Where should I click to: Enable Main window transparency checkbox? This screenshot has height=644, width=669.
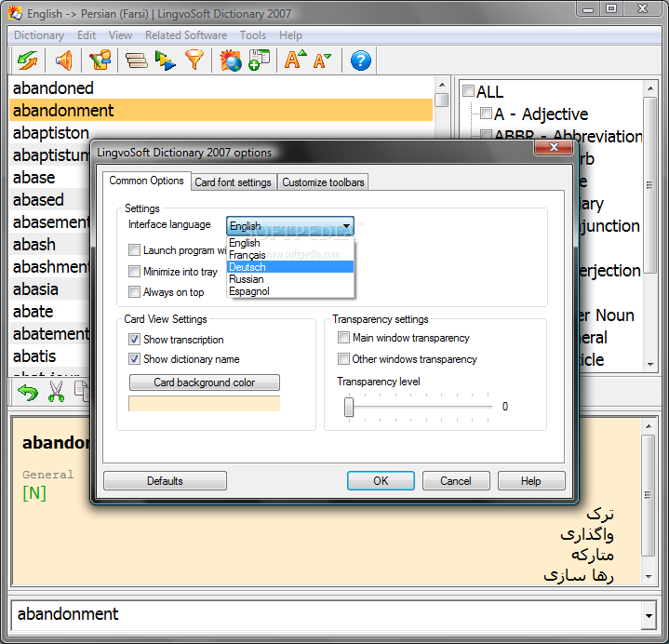coord(343,338)
